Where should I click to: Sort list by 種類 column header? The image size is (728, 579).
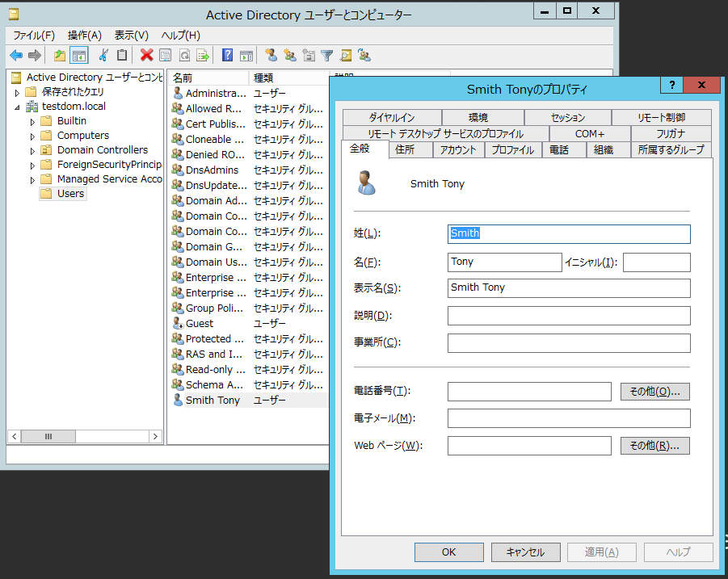288,78
